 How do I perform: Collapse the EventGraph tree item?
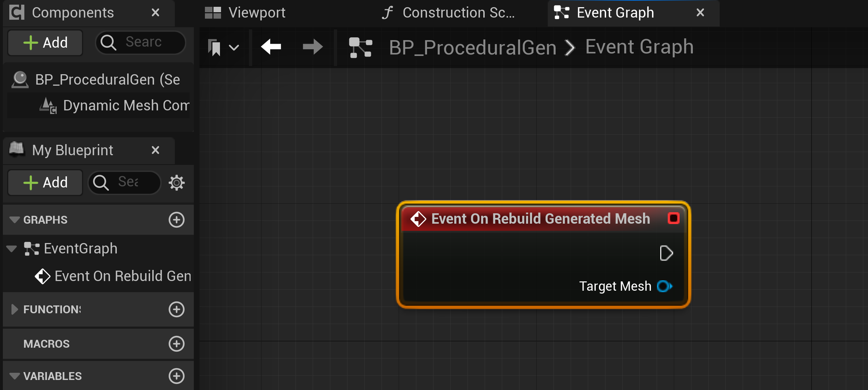[12, 249]
